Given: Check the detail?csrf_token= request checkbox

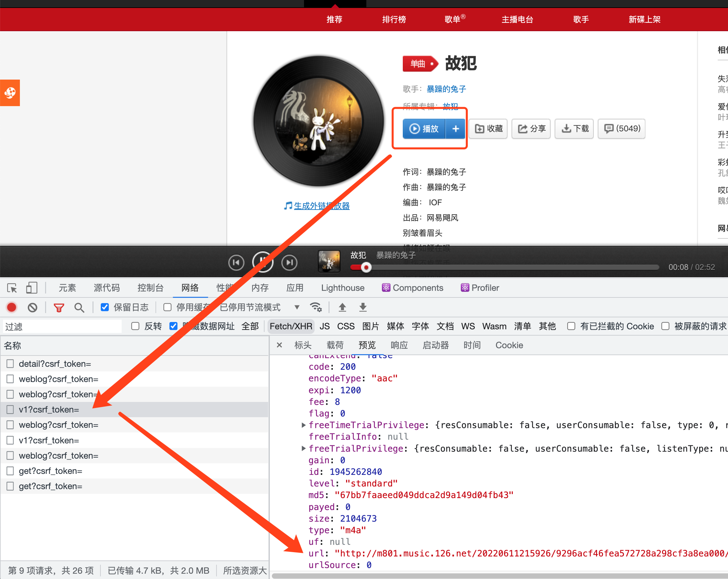Looking at the screenshot, I should pos(10,363).
